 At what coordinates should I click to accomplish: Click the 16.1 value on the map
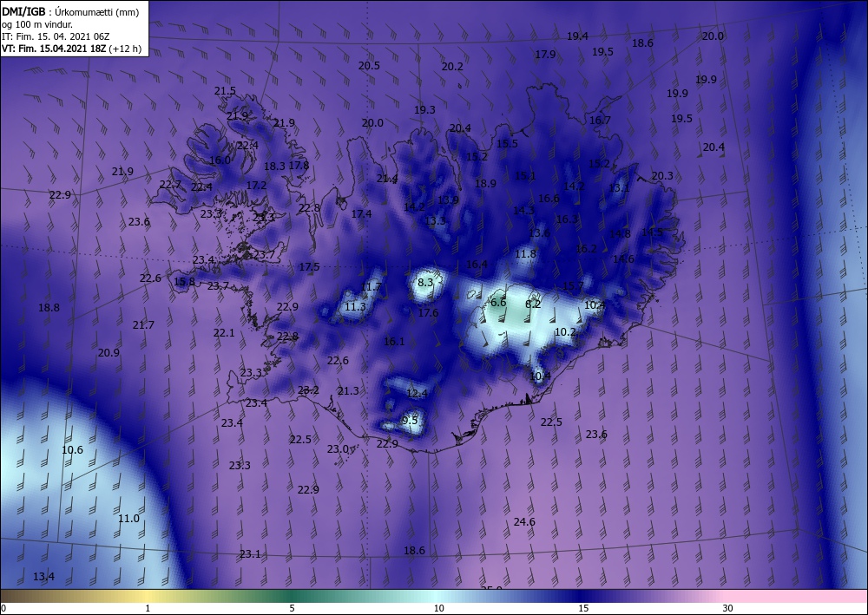click(x=394, y=341)
